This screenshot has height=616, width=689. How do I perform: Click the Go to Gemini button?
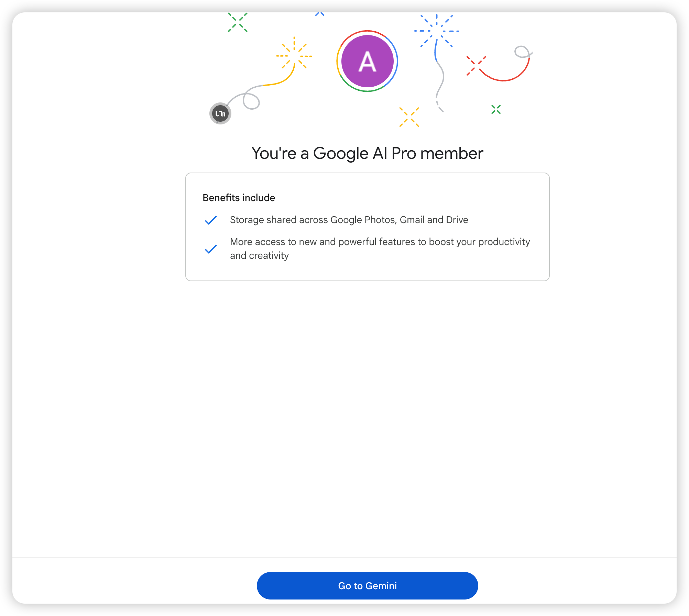367,585
